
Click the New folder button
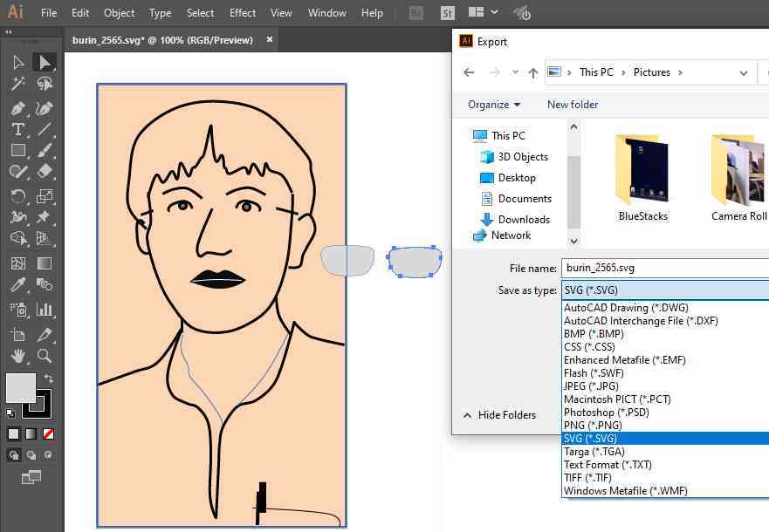pos(573,105)
